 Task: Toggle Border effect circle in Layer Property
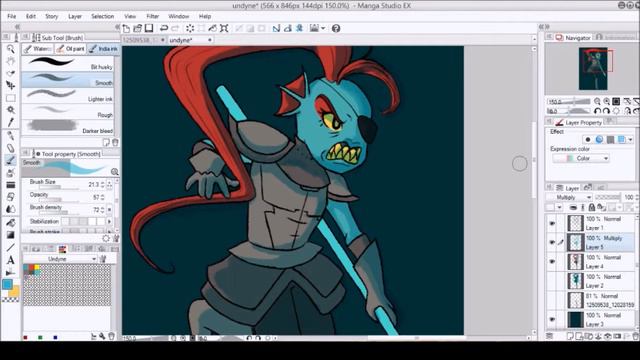pyautogui.click(x=588, y=140)
